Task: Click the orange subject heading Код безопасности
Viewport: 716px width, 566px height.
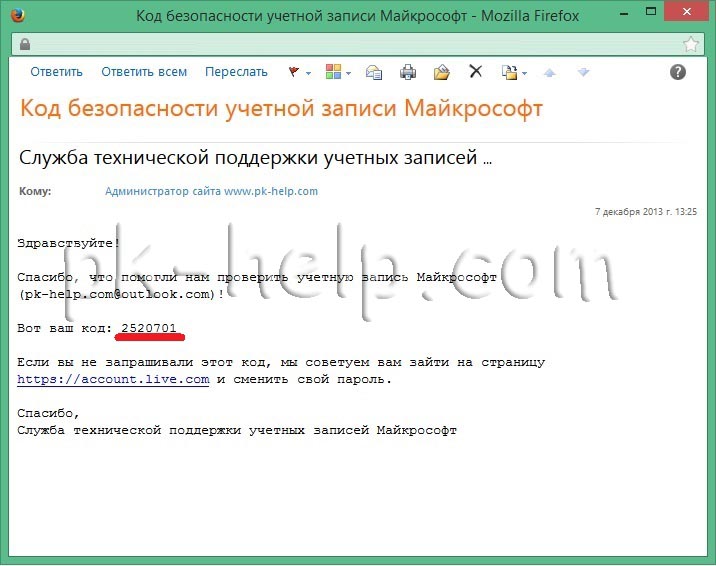Action: point(281,109)
